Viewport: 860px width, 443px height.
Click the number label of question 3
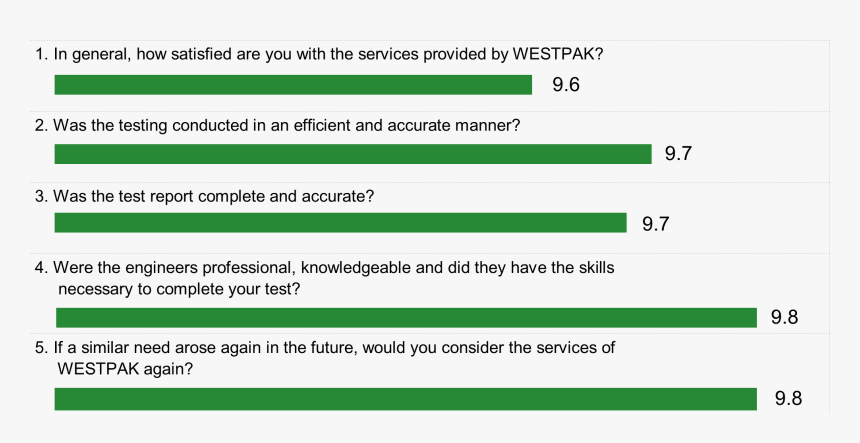click(41, 196)
